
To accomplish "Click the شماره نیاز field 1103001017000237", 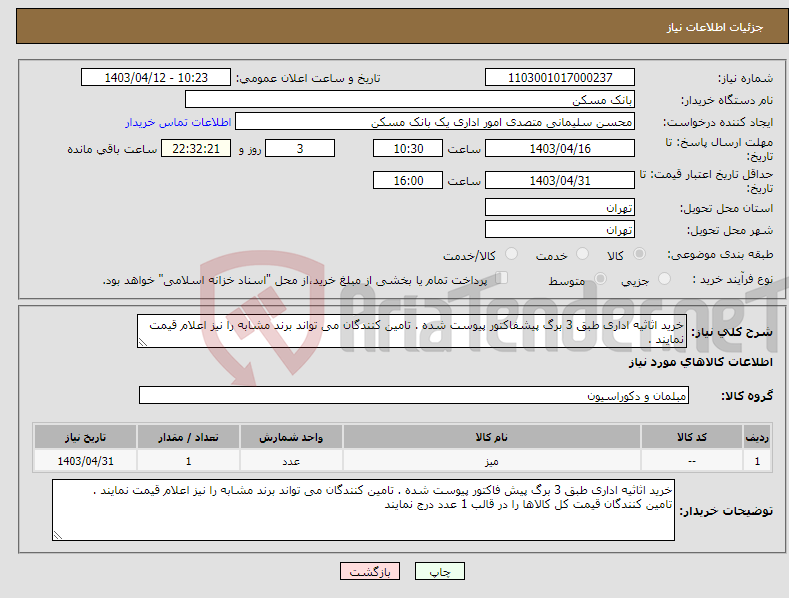I will point(560,78).
